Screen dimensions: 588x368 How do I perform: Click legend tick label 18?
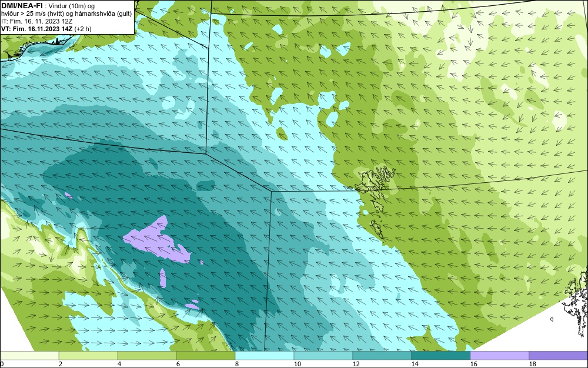click(532, 364)
